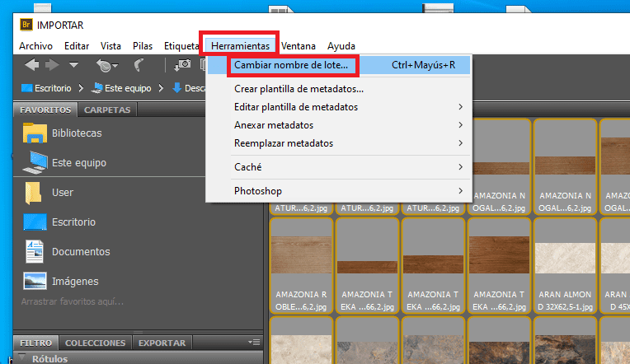Open the Archivo menu
This screenshot has height=364, width=630.
[x=35, y=46]
